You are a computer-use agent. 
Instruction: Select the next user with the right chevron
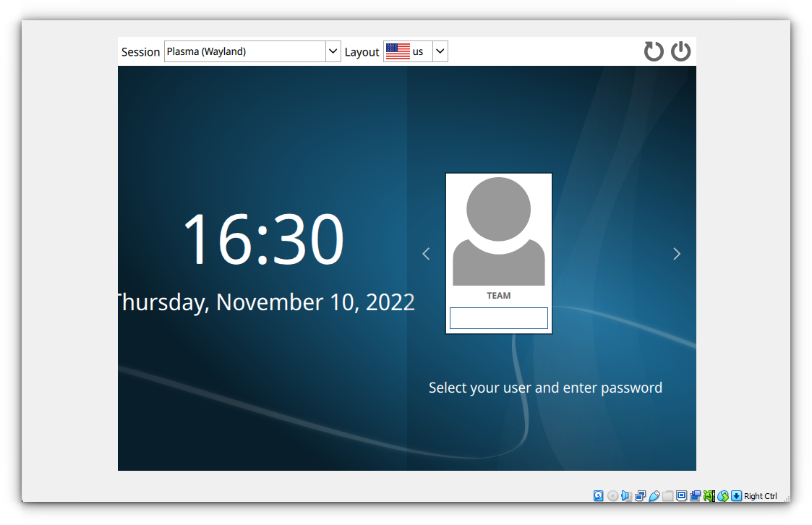point(677,254)
